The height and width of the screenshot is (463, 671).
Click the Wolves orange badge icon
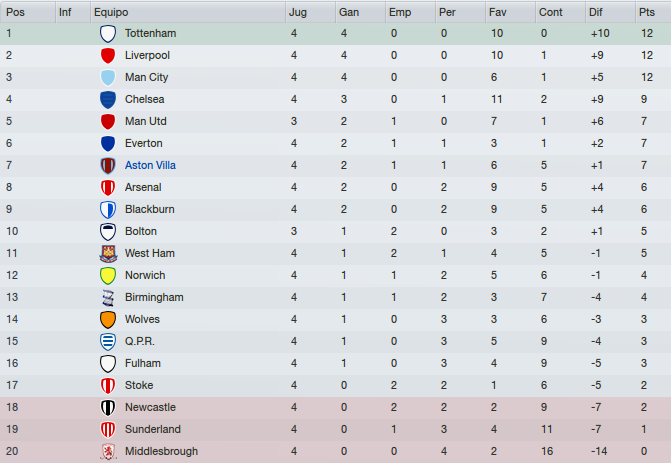tap(108, 320)
